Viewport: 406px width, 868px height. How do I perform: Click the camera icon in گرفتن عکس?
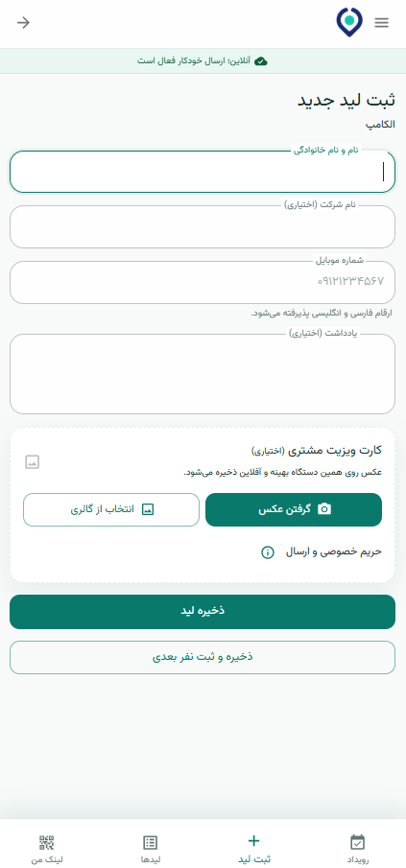click(x=324, y=509)
